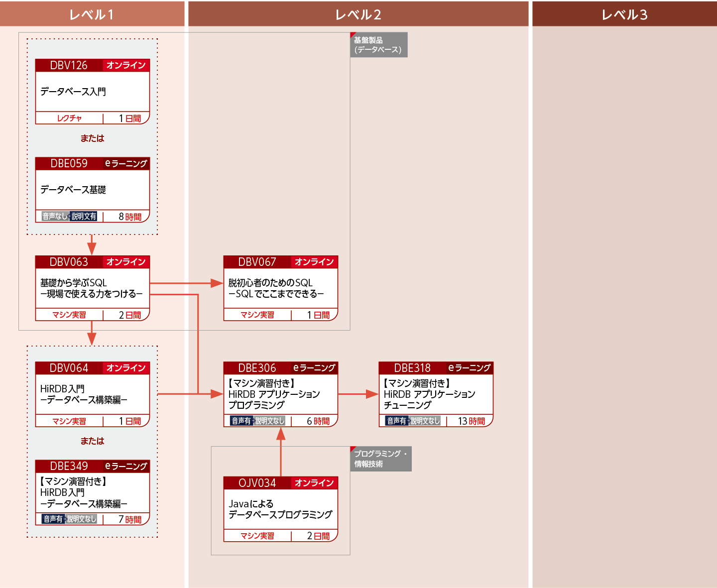Viewport: 717px width, 588px height.
Task: Click the 2日間 duration on OJV034
Action: [318, 536]
